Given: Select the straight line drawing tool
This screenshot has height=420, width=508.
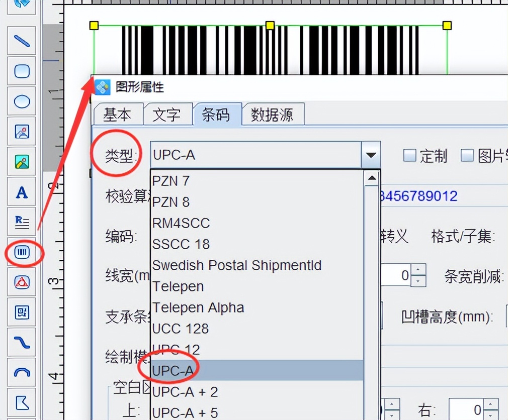Looking at the screenshot, I should (x=22, y=41).
